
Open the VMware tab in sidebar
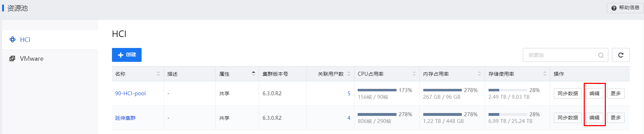click(x=50, y=59)
